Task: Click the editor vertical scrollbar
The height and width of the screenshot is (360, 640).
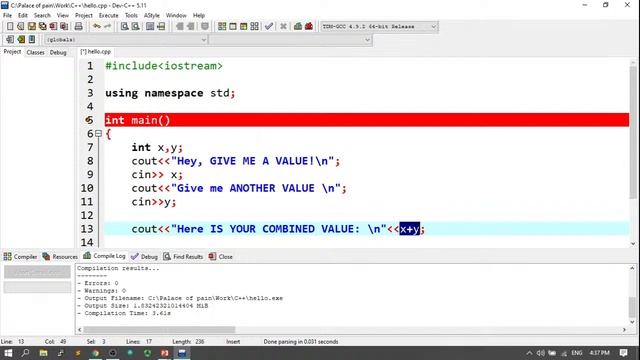Action: 633,133
